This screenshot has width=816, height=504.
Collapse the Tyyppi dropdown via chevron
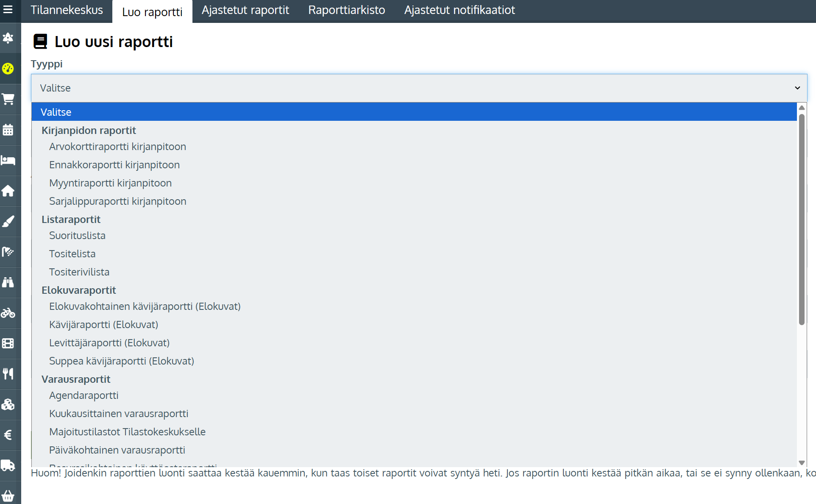coord(797,88)
